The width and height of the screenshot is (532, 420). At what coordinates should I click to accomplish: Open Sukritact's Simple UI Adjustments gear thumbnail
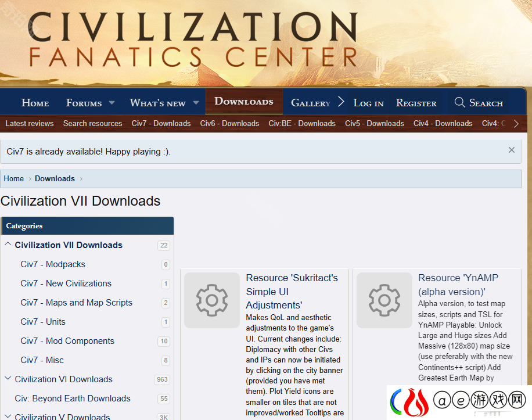212,300
